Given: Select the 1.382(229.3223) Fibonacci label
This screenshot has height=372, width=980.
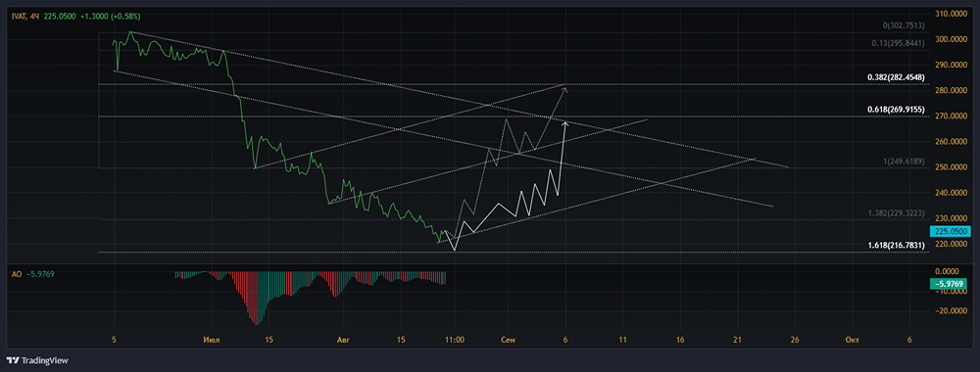Looking at the screenshot, I should (x=897, y=213).
